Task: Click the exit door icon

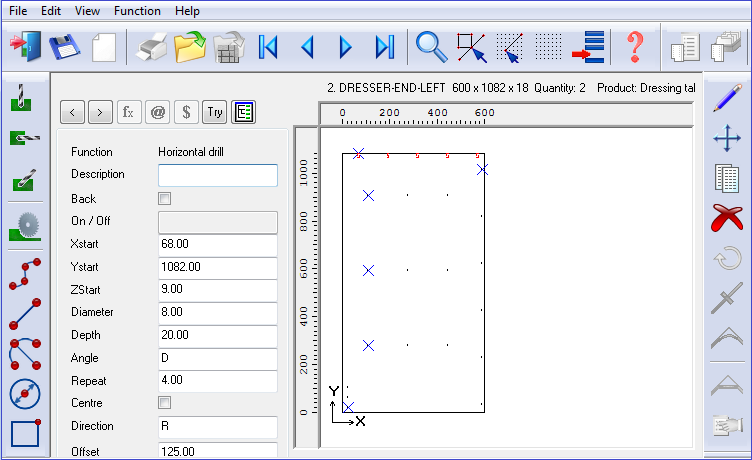Action: [x=25, y=47]
